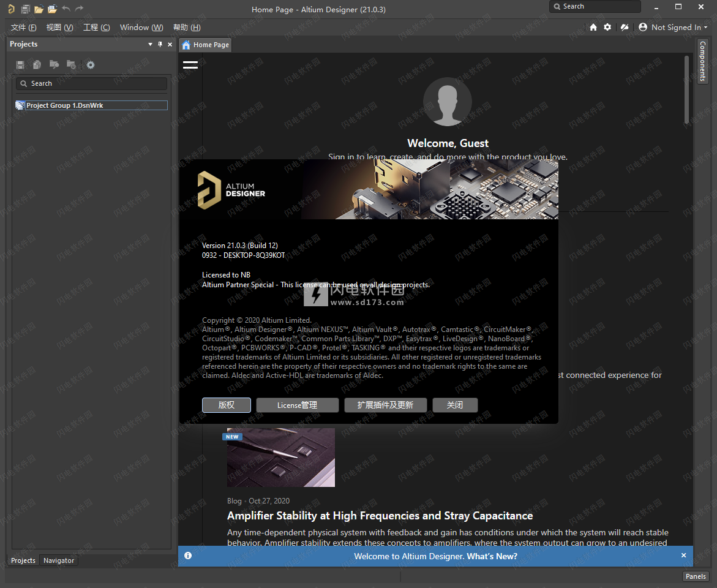Click the folder with minus icon in Projects panel
This screenshot has height=588, width=717.
[71, 64]
